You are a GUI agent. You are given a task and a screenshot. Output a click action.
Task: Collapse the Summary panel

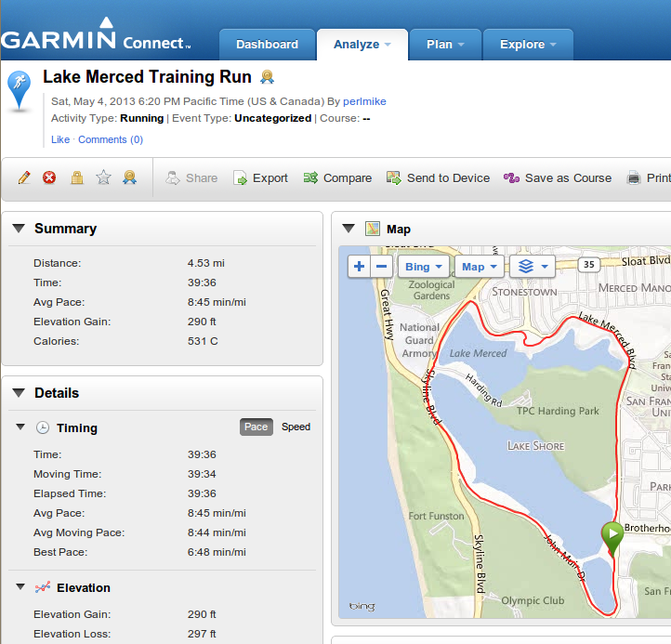[19, 229]
